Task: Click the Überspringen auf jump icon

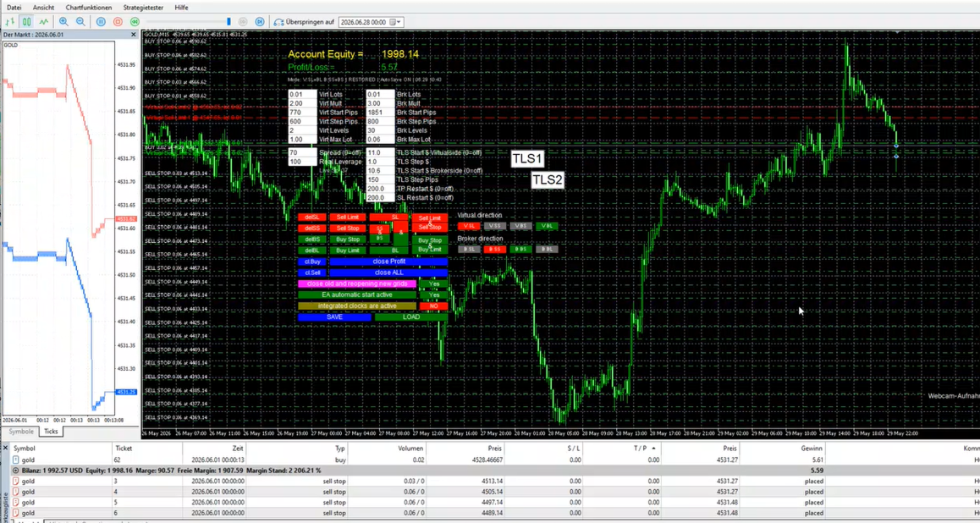Action: (279, 22)
